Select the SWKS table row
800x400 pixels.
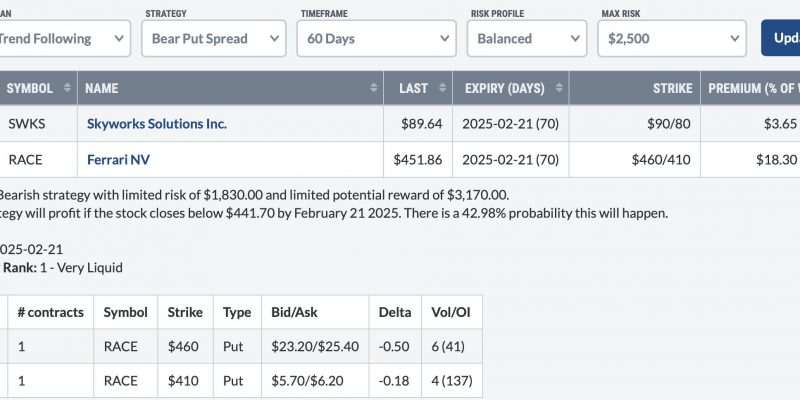coord(400,124)
